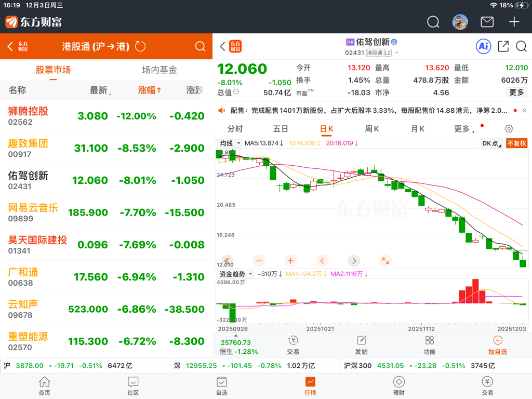
Task: Expand stock title dropdown arrow
Action: click(396, 53)
